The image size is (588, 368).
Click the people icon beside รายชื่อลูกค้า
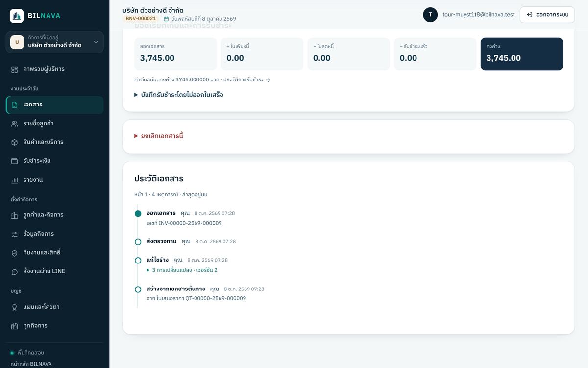tap(15, 124)
